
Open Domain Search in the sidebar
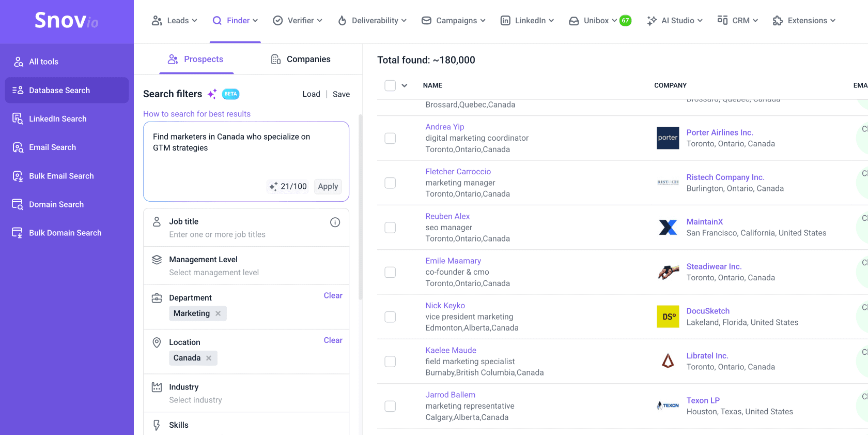tap(67, 204)
